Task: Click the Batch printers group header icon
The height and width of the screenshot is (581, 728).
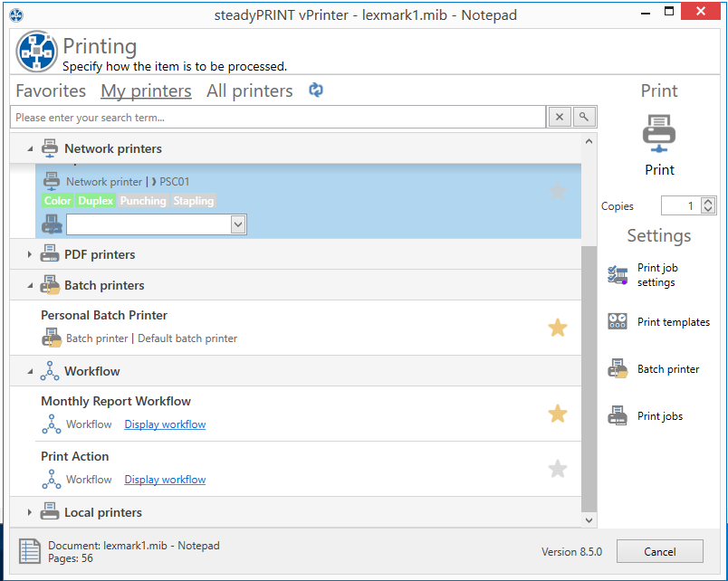Action: click(50, 285)
